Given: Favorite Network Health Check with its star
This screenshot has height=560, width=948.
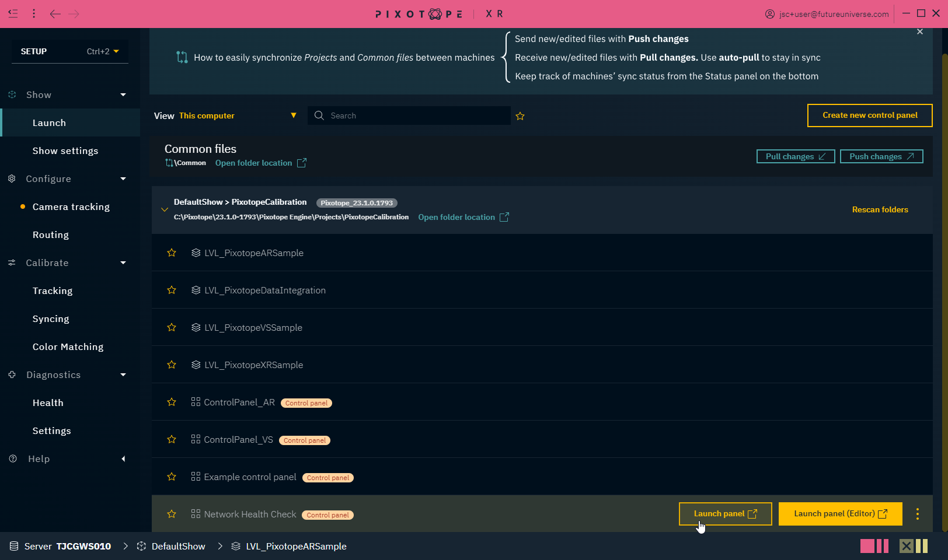Looking at the screenshot, I should point(172,514).
